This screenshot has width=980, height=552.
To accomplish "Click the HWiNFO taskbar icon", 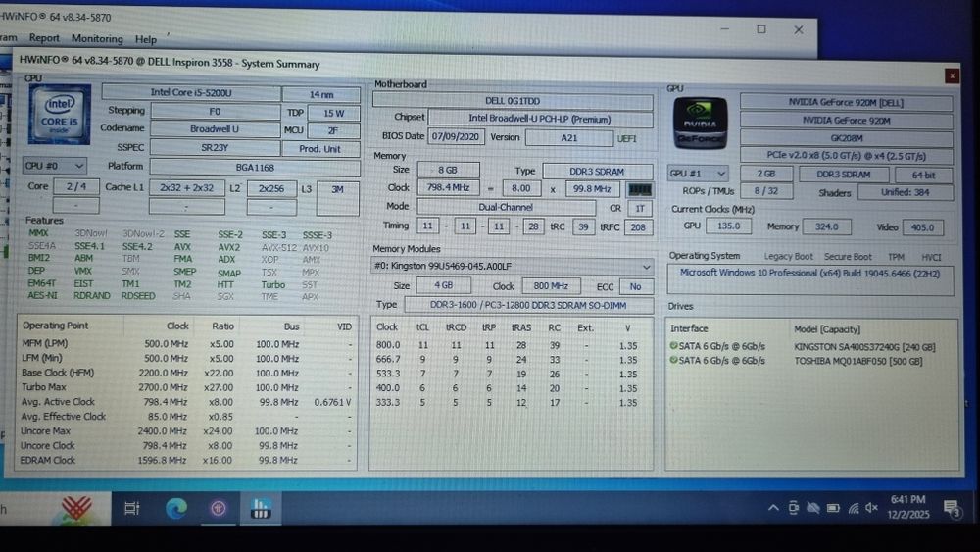I will [260, 509].
